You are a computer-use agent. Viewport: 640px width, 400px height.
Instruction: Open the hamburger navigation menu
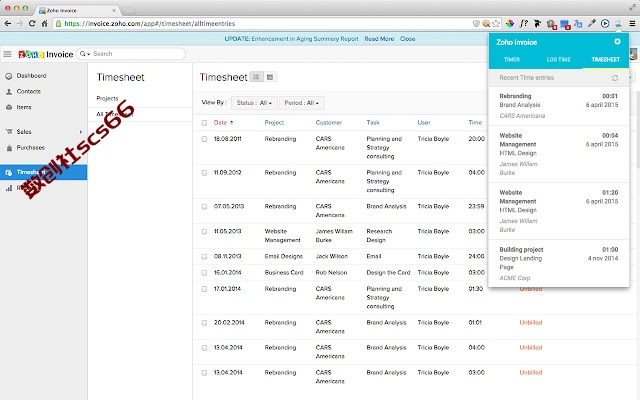click(x=7, y=54)
